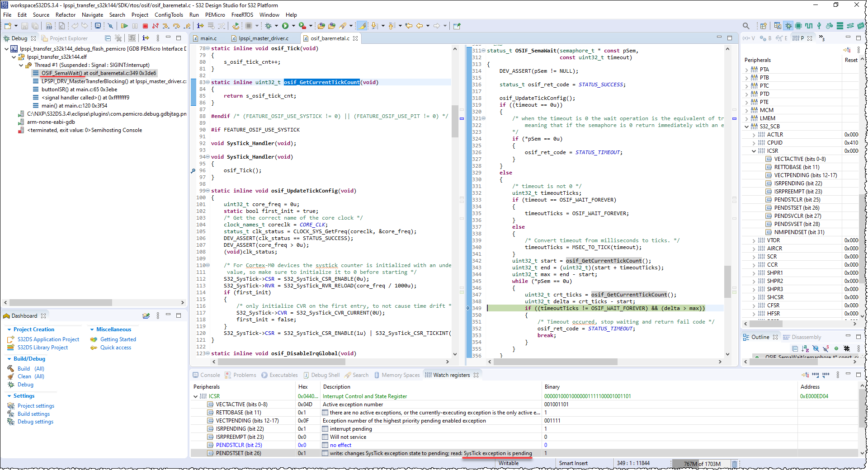Image resolution: width=868 pixels, height=470 pixels.
Task: Click the Step Into toolbar icon
Action: [166, 26]
